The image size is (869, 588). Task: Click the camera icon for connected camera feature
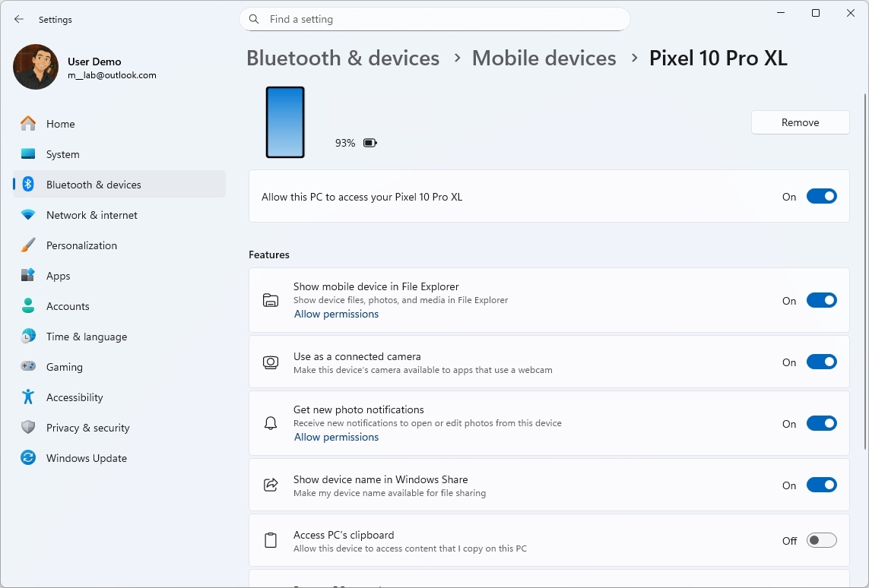coord(271,362)
